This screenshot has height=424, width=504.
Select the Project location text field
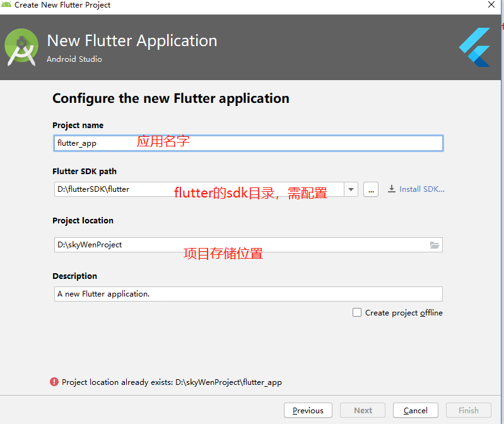coord(240,245)
